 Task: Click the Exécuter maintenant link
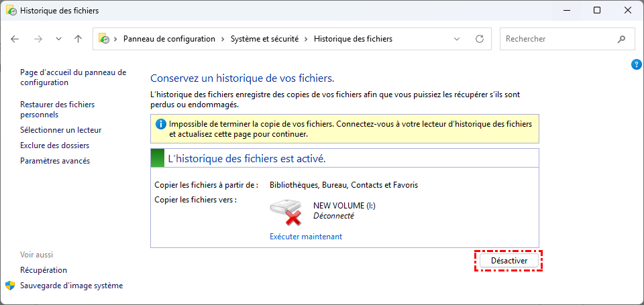click(305, 237)
